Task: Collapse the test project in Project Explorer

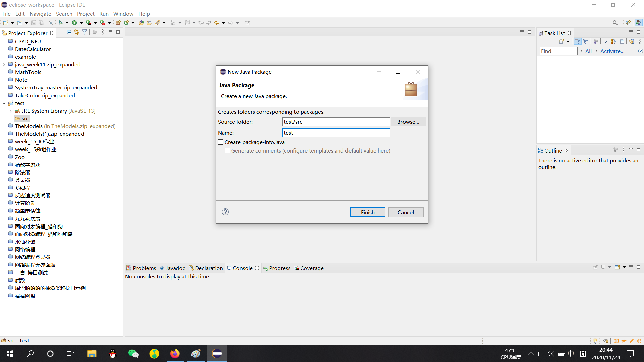Action: 4,103
